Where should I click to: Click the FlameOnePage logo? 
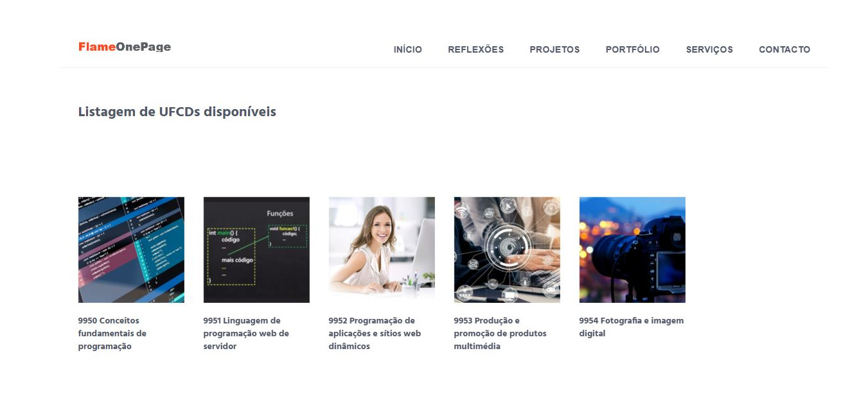(125, 47)
